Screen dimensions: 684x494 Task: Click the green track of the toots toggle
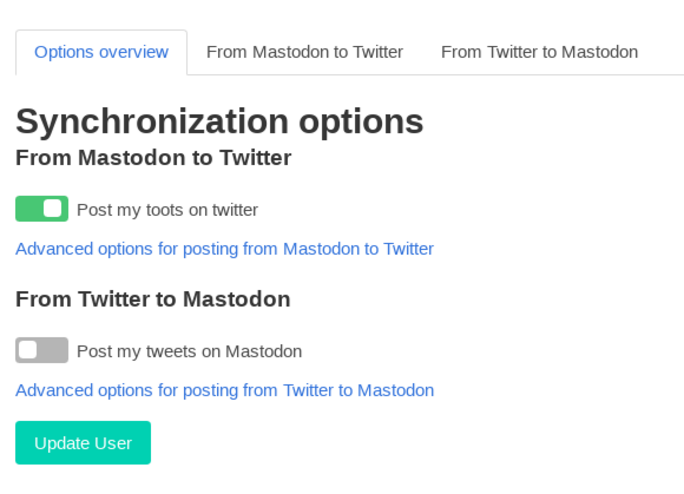pyautogui.click(x=28, y=209)
